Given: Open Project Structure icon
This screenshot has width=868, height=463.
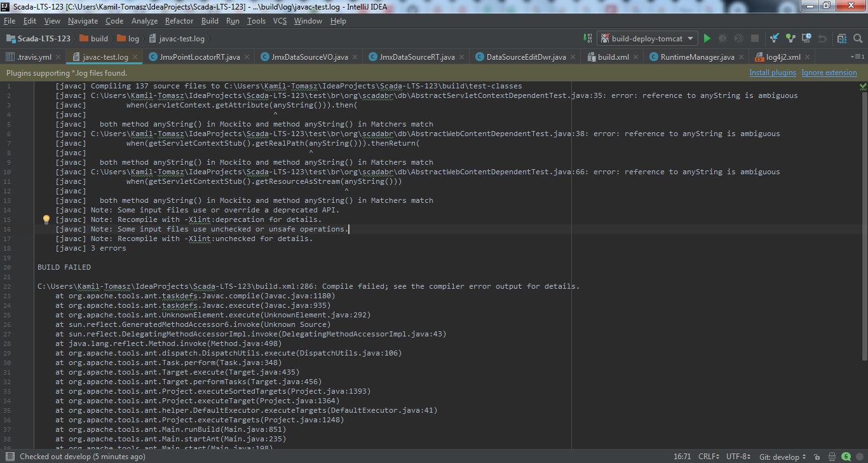Looking at the screenshot, I should [841, 39].
